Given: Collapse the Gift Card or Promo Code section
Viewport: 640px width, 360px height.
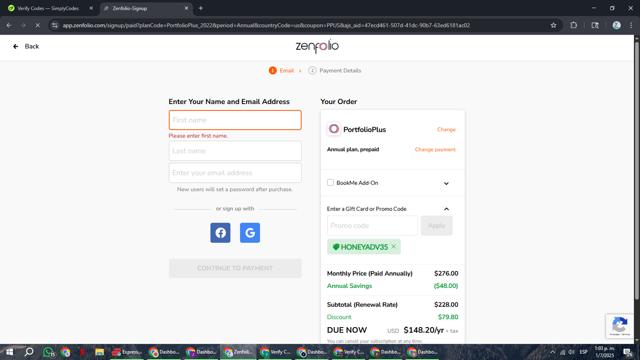Looking at the screenshot, I should click(446, 209).
